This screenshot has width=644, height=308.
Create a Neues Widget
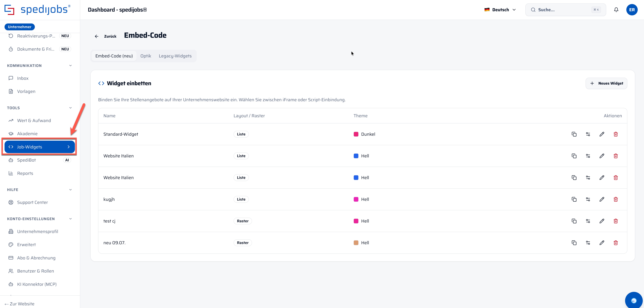coord(607,83)
